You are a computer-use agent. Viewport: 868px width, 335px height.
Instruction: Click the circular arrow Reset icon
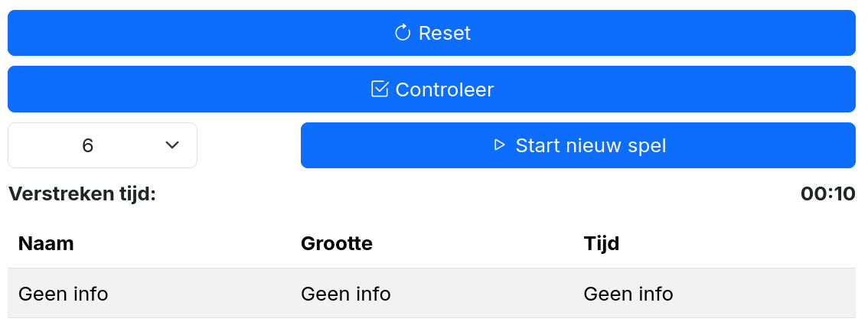tap(403, 33)
